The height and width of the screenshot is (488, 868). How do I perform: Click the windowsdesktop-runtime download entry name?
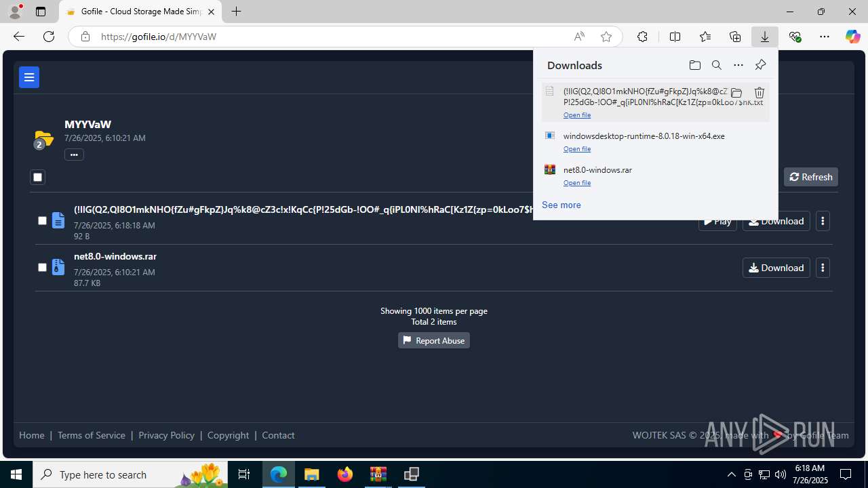coord(644,136)
